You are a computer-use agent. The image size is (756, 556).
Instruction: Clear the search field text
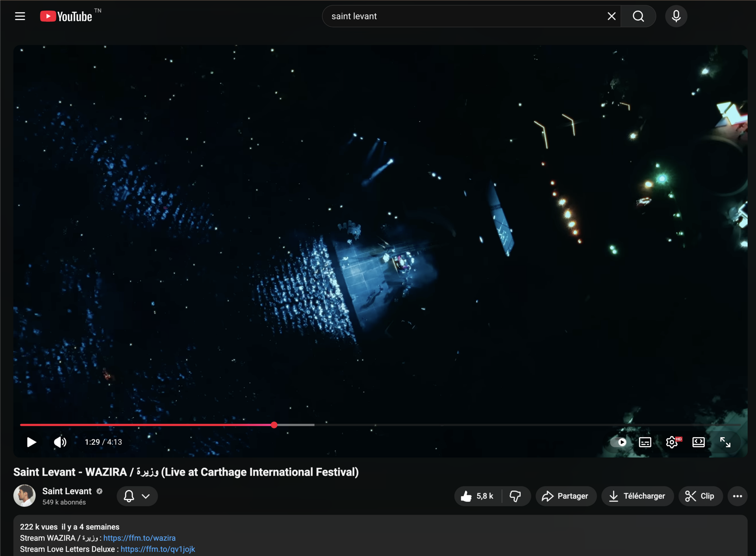[x=611, y=16]
